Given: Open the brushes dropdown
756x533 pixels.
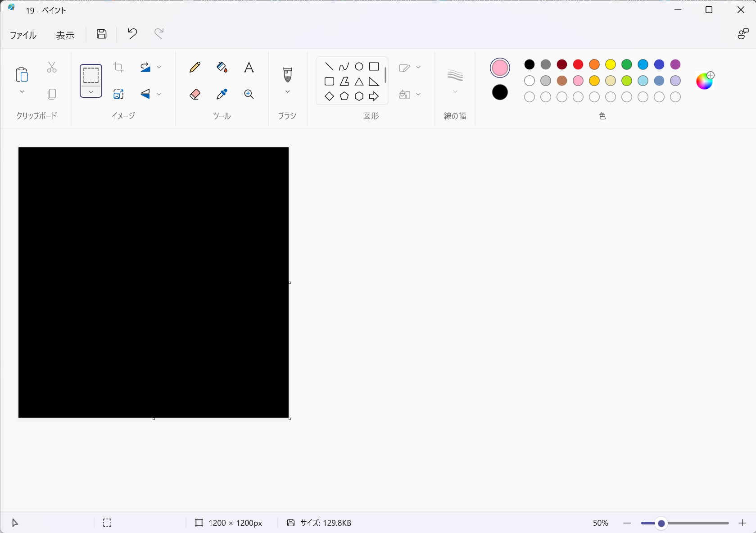Looking at the screenshot, I should [287, 91].
